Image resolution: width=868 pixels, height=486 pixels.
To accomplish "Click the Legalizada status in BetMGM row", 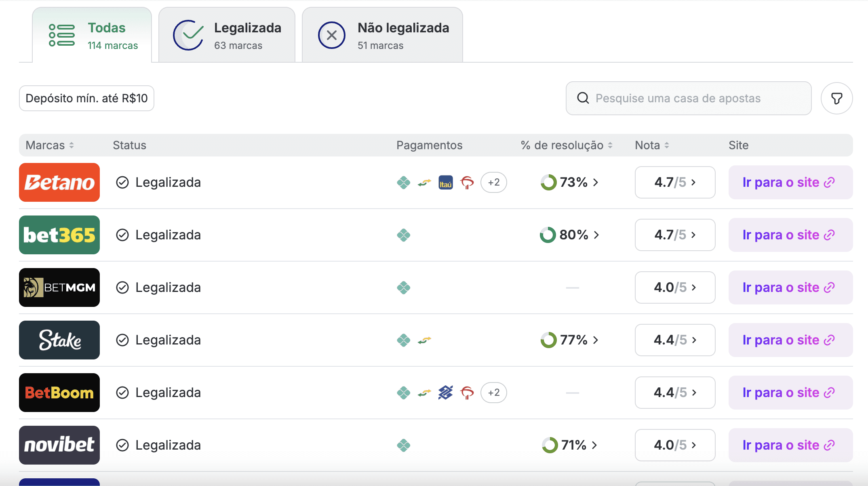I will [x=158, y=287].
